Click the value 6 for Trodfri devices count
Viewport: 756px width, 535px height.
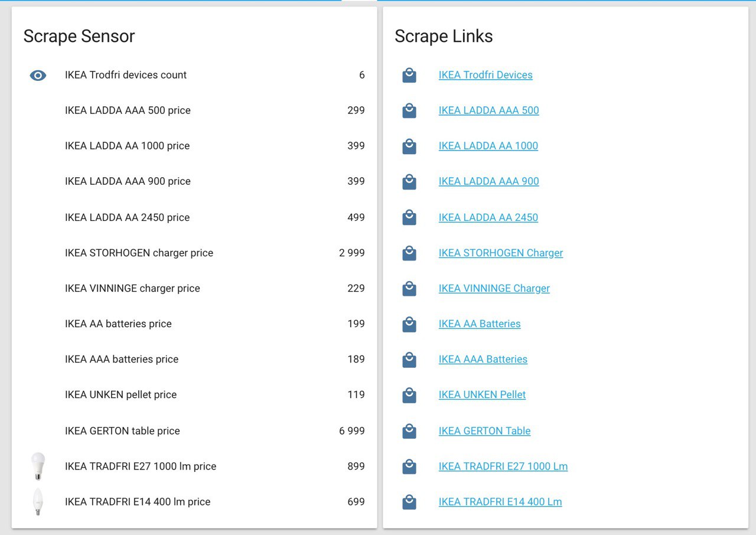(x=362, y=75)
